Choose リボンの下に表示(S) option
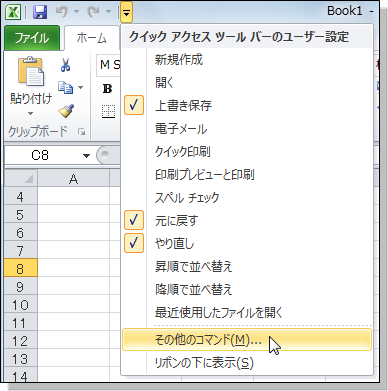 [247, 363]
